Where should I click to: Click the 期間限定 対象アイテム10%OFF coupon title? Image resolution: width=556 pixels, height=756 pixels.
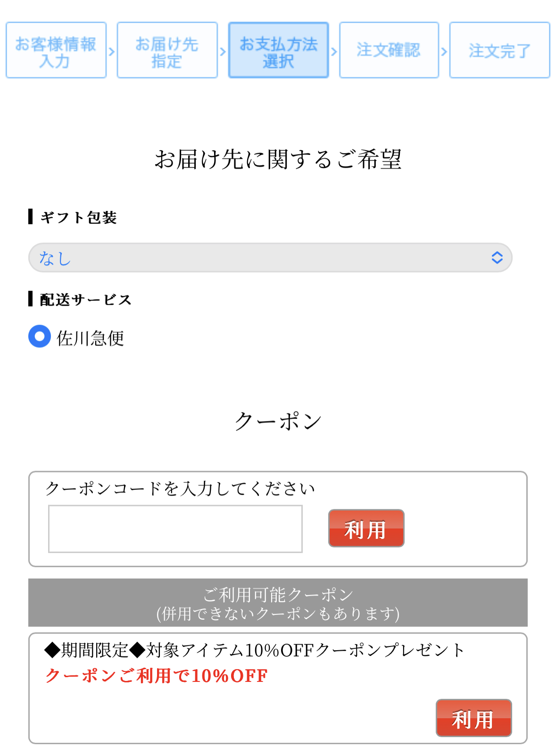[255, 650]
